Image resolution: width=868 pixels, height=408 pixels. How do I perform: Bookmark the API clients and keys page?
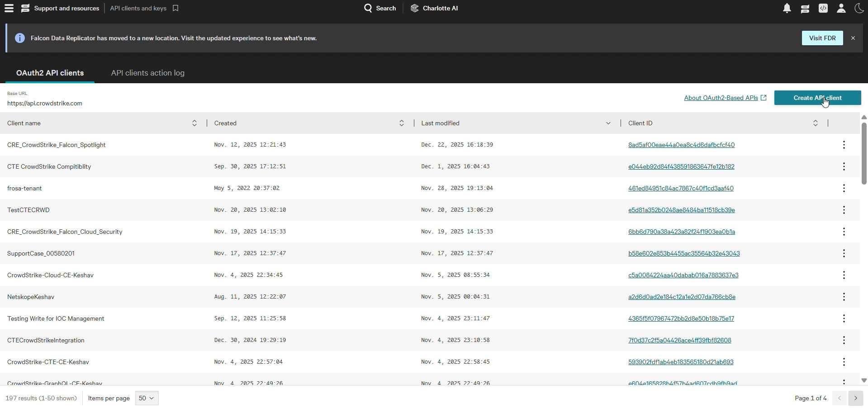point(175,8)
